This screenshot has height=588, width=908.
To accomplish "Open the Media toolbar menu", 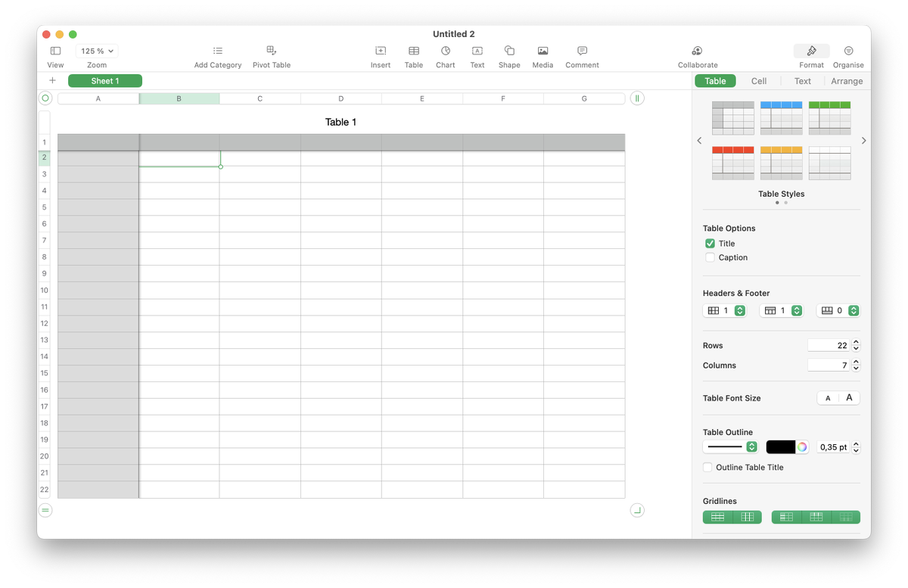I will [543, 51].
